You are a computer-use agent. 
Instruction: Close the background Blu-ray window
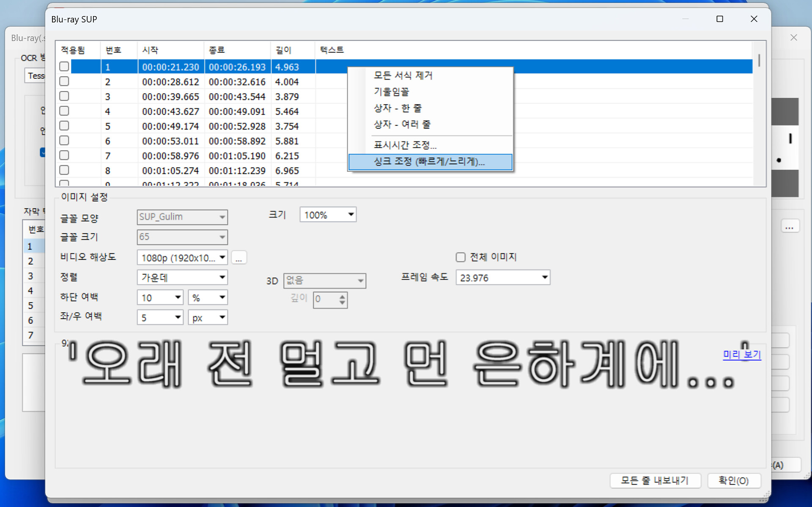[793, 38]
